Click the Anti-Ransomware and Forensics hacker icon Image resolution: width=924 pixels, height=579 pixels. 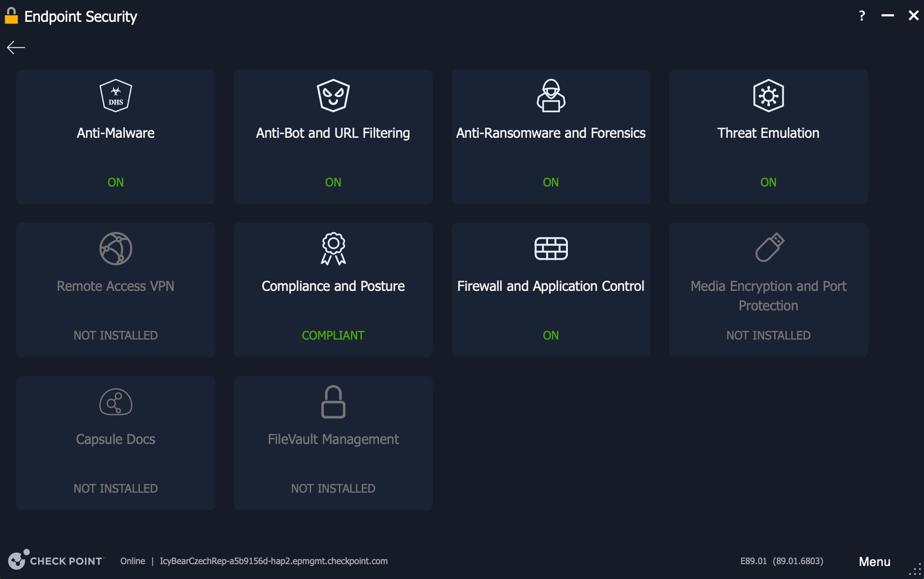tap(551, 96)
